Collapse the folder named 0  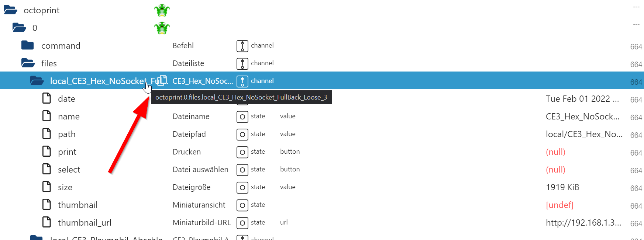(19, 28)
